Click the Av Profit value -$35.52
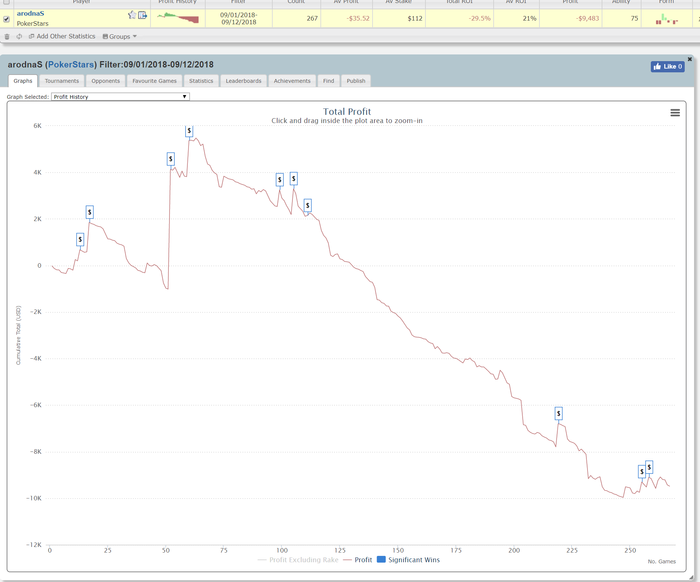The width and height of the screenshot is (700, 582). (x=358, y=18)
